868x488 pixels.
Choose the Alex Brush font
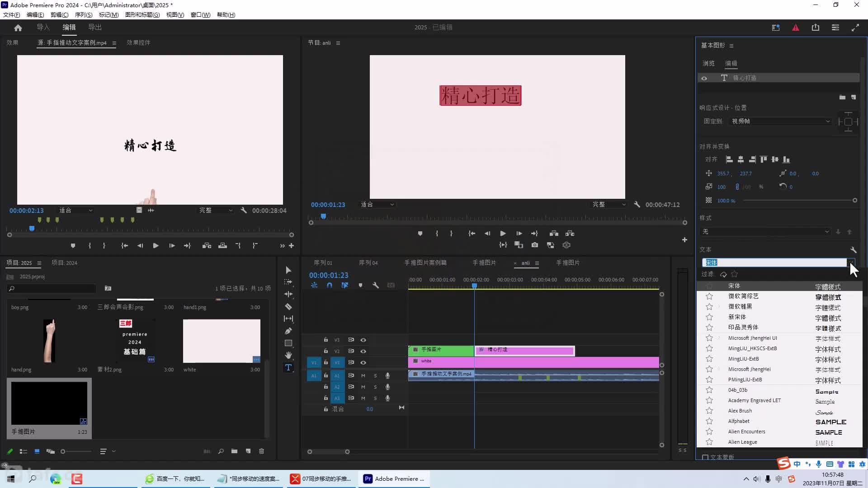click(740, 411)
